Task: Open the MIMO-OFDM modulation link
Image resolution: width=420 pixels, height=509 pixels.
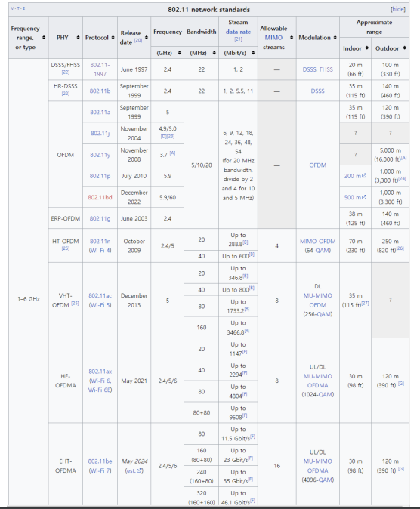Action: click(318, 241)
